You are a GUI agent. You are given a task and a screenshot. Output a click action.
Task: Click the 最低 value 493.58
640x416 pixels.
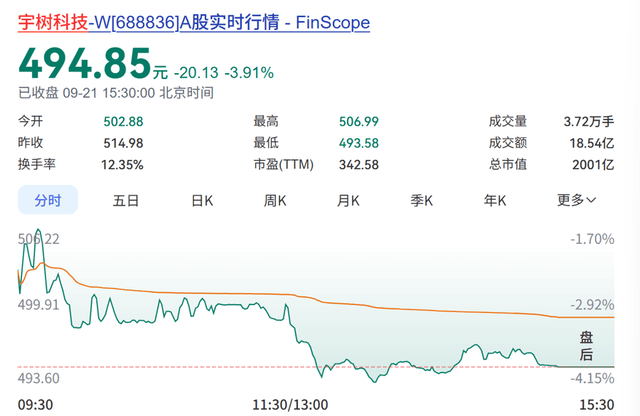(x=359, y=143)
